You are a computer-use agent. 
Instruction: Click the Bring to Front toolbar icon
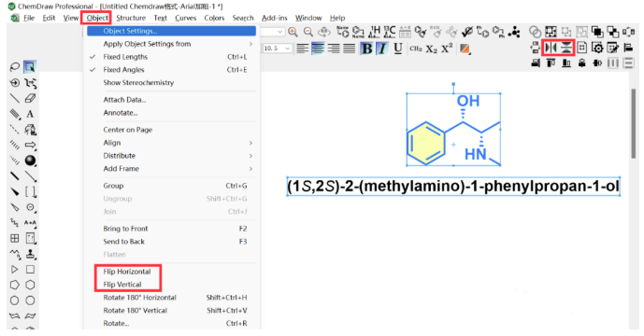pos(597,32)
